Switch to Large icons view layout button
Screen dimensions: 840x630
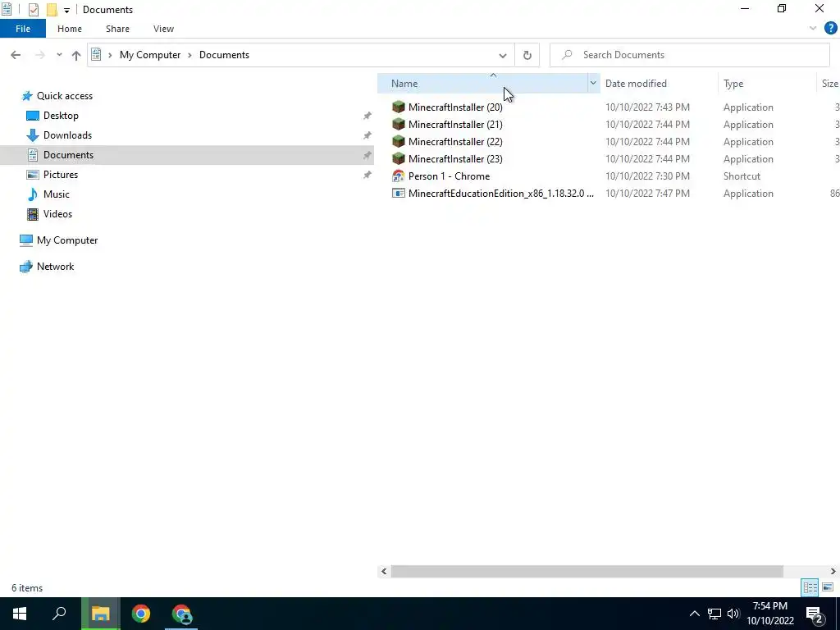pyautogui.click(x=828, y=587)
